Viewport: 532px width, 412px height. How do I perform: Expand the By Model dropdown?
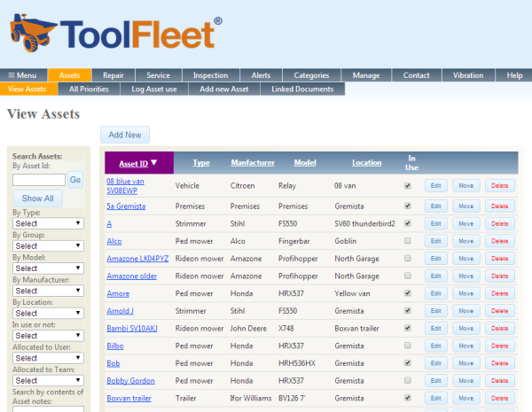[48, 268]
